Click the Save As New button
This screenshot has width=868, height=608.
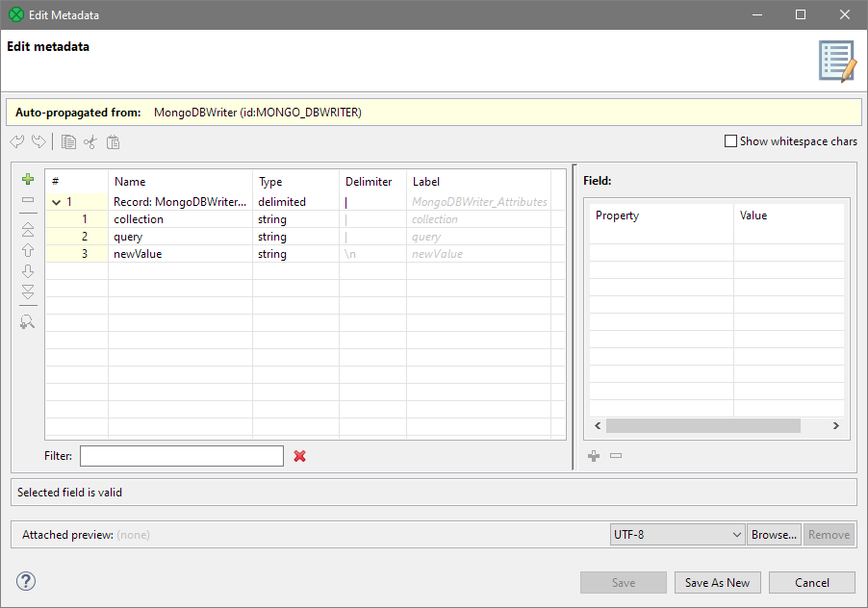tap(718, 583)
